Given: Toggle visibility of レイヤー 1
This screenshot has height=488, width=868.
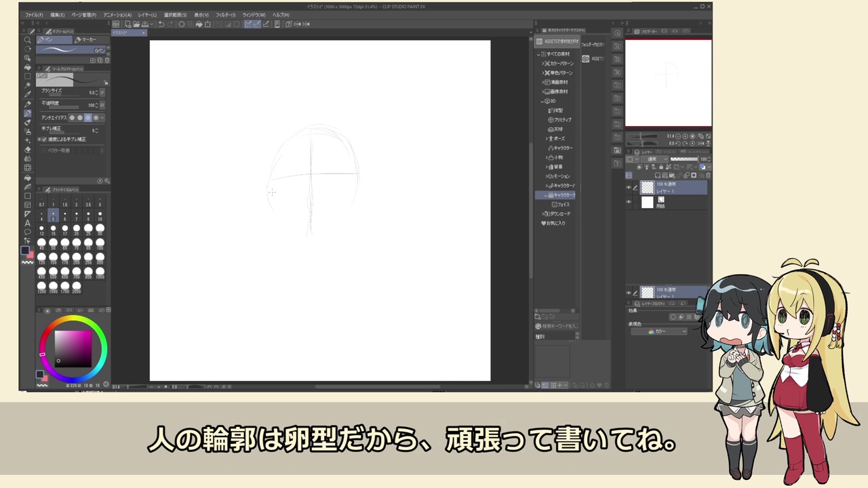Looking at the screenshot, I should coord(629,188).
